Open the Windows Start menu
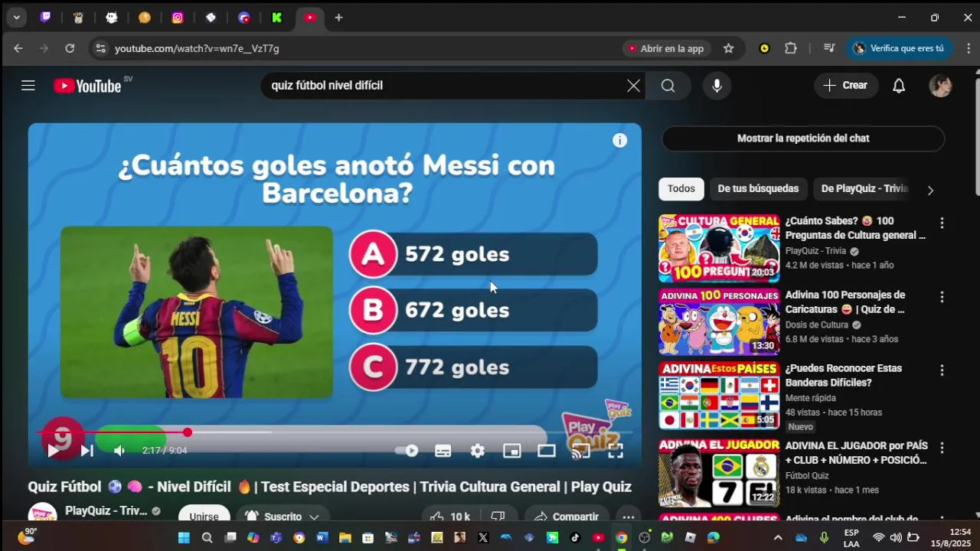 point(184,538)
